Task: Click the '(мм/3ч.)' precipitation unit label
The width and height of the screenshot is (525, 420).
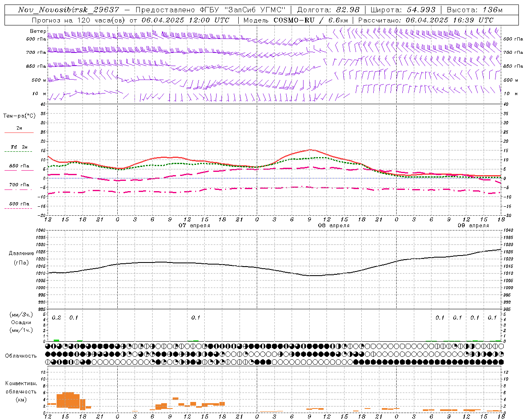Action: click(21, 315)
